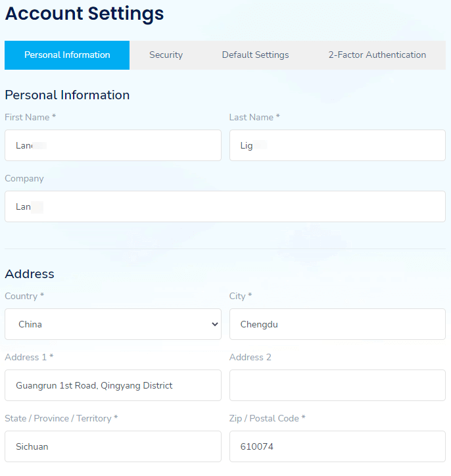Open the Default Settings tab
This screenshot has width=451, height=476.
[x=255, y=55]
